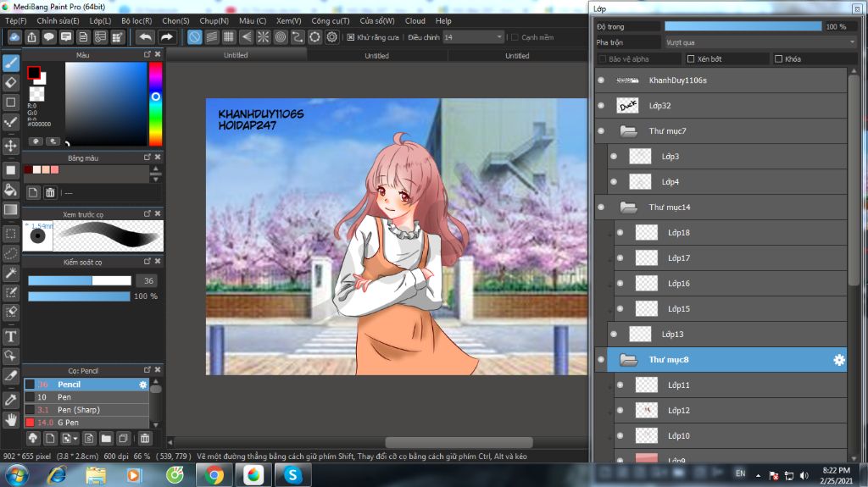Enable crisscross grid snap guide
Viewport: 868px width, 487px height.
[x=229, y=37]
